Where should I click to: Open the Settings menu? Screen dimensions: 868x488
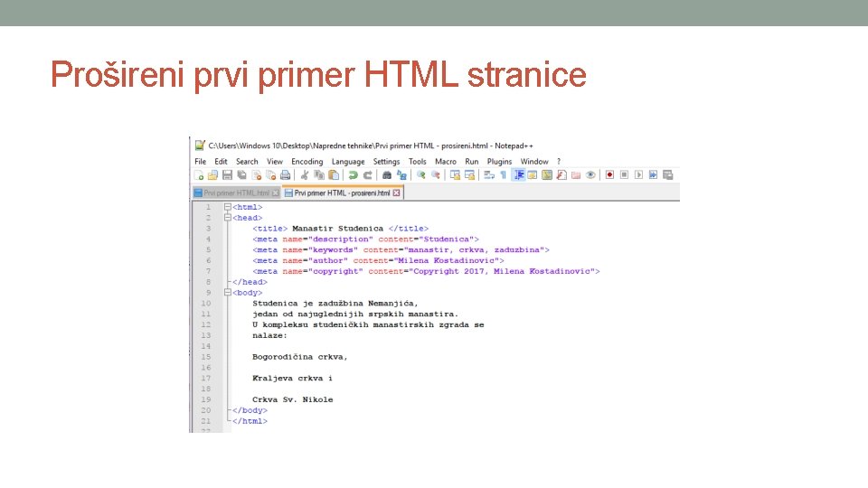386,162
